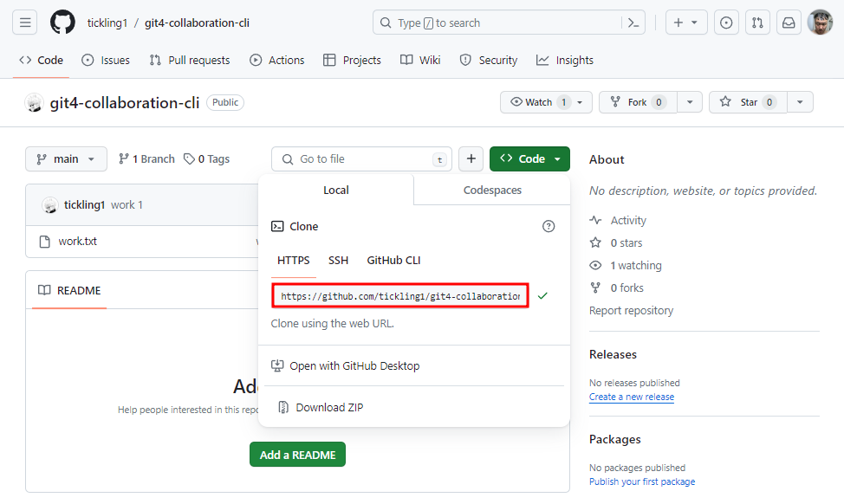844x504 pixels.
Task: Choose the HTTPS clone option
Action: click(294, 261)
